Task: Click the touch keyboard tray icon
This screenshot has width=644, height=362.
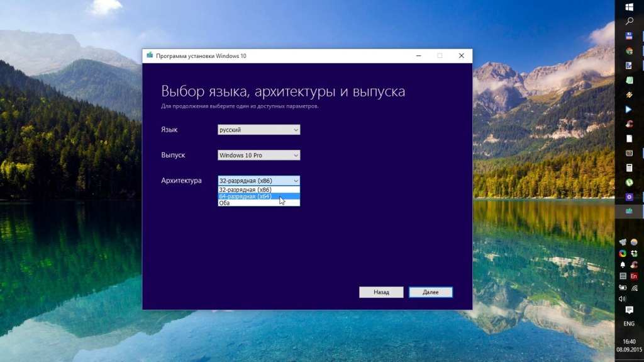Action: [623, 276]
